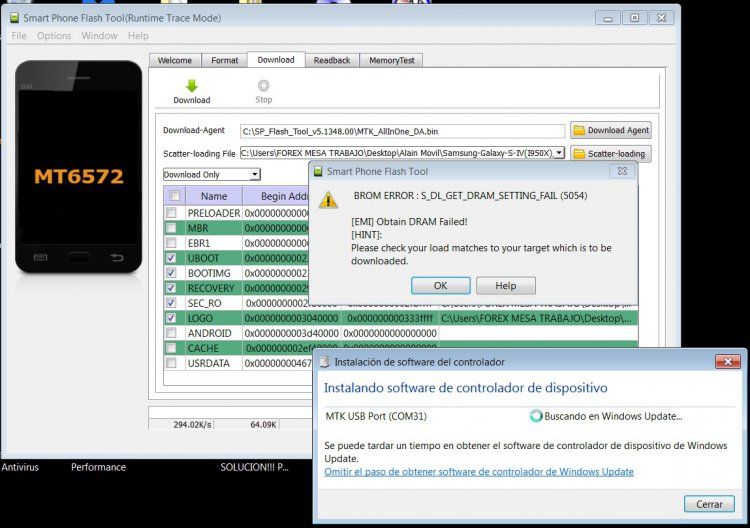This screenshot has height=528, width=750.
Task: Switch to the Welcome tab
Action: (175, 60)
